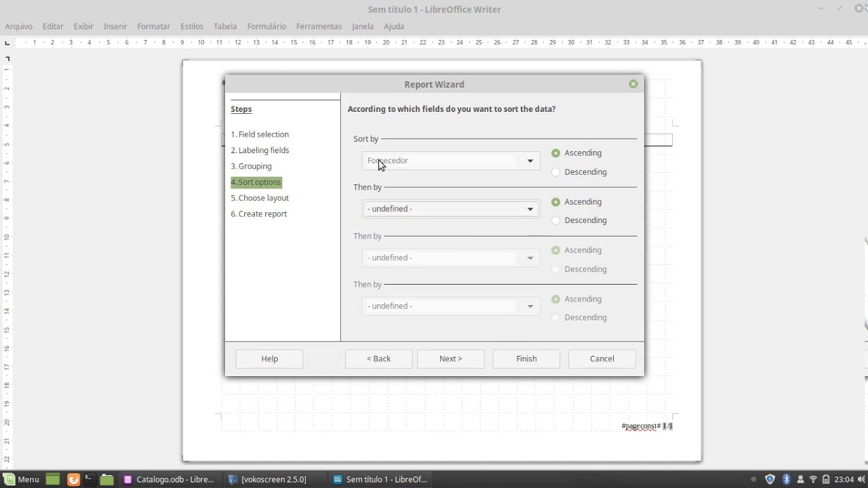
Task: Go to step 5. Choose layout
Action: (x=260, y=198)
